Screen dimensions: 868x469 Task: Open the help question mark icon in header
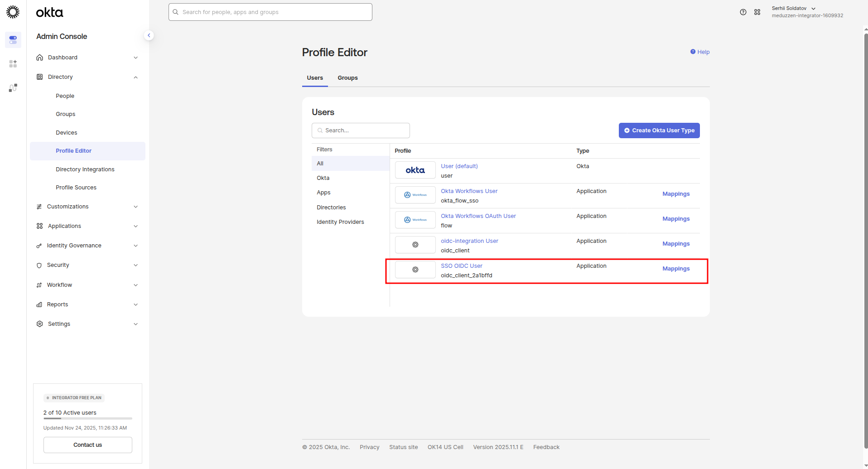[743, 12]
